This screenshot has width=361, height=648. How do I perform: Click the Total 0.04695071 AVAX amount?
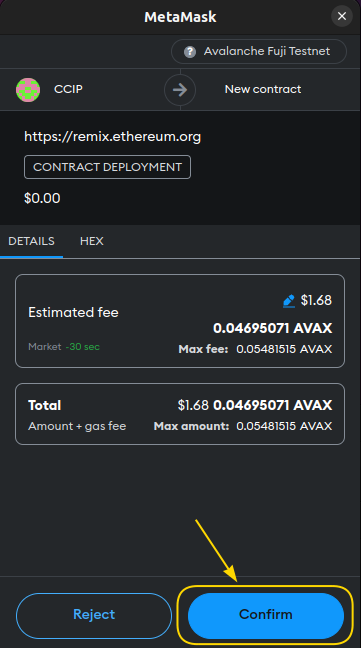[273, 405]
